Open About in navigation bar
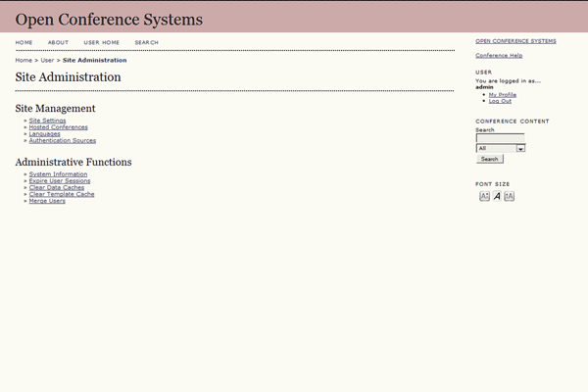 tap(58, 43)
